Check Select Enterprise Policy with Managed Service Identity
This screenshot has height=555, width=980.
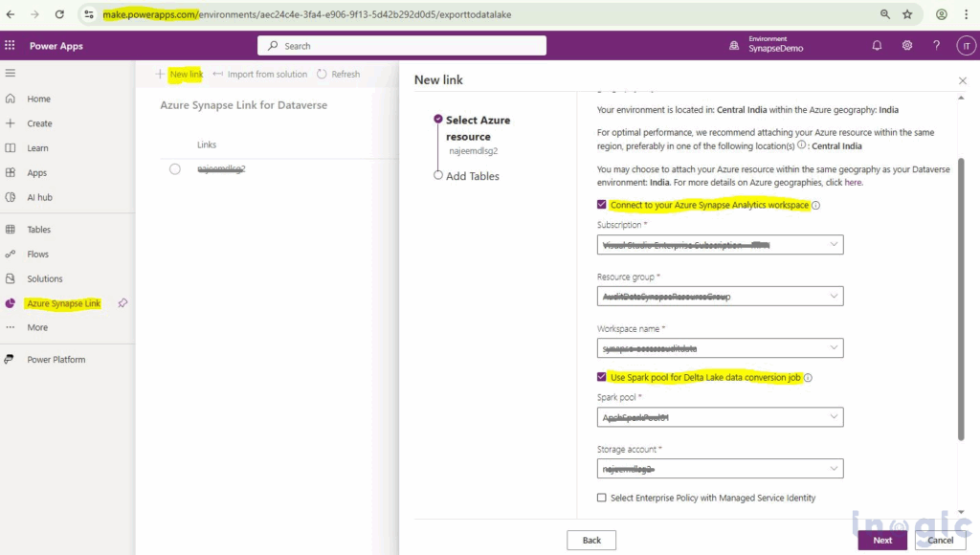[602, 498]
